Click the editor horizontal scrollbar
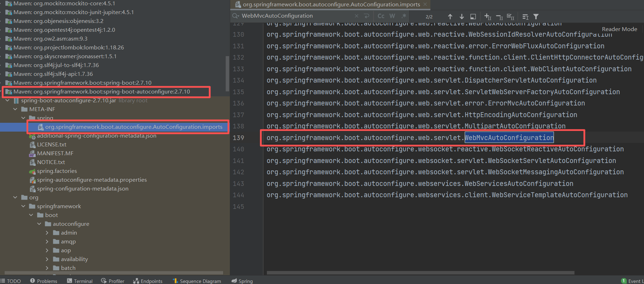The height and width of the screenshot is (284, 644). pyautogui.click(x=421, y=273)
